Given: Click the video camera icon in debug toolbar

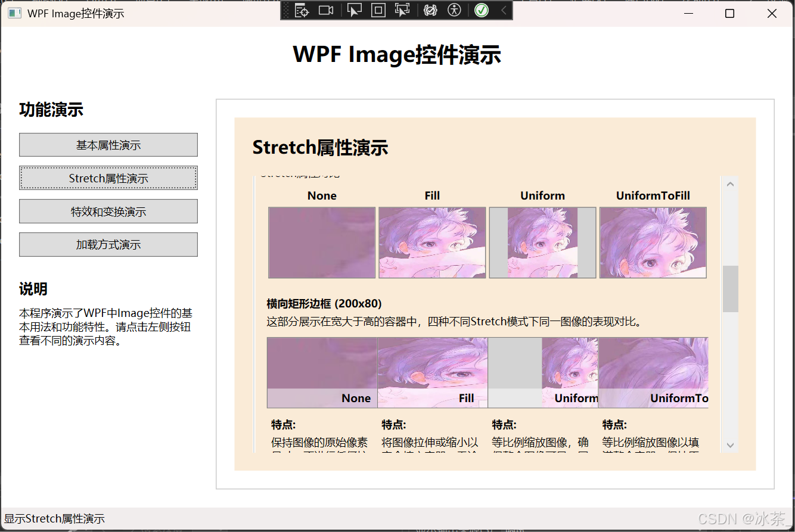Looking at the screenshot, I should tap(326, 10).
